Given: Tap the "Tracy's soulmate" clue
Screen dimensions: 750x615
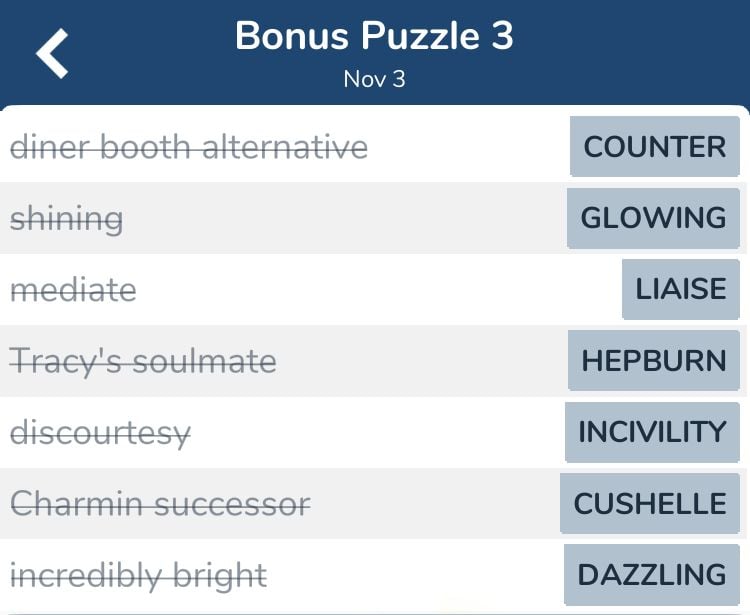Looking at the screenshot, I should click(x=143, y=362).
